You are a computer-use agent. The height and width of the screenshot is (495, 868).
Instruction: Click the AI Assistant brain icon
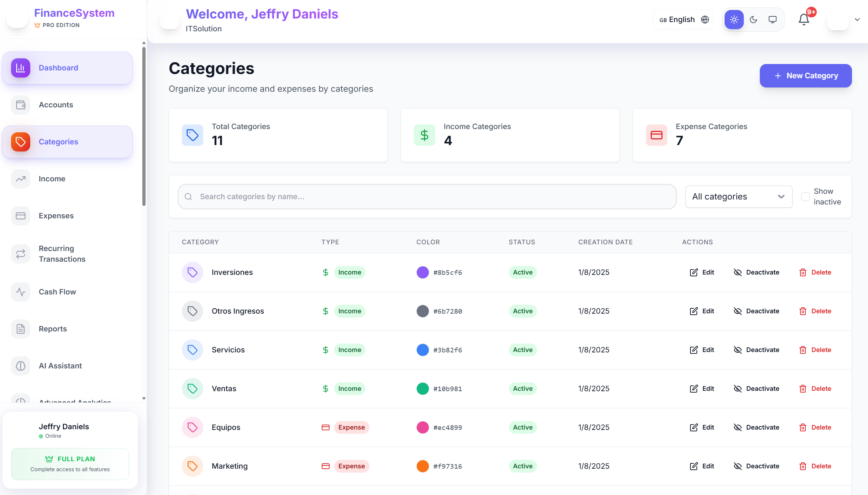21,366
